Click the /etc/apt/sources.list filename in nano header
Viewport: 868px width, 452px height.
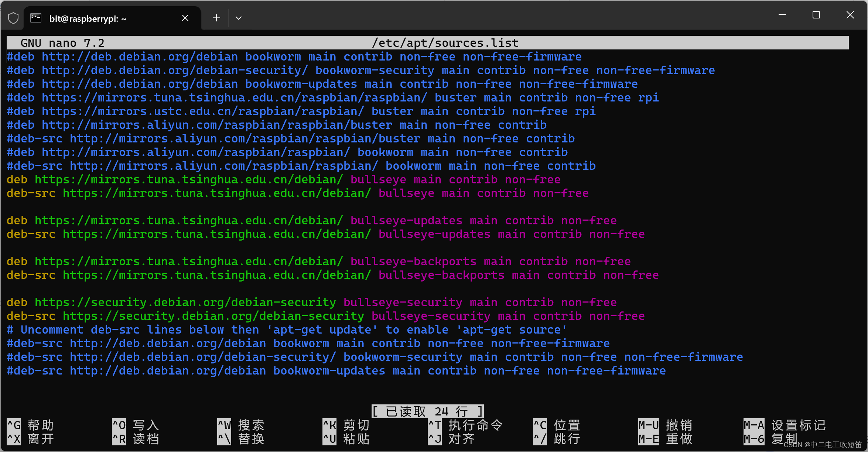pos(445,43)
